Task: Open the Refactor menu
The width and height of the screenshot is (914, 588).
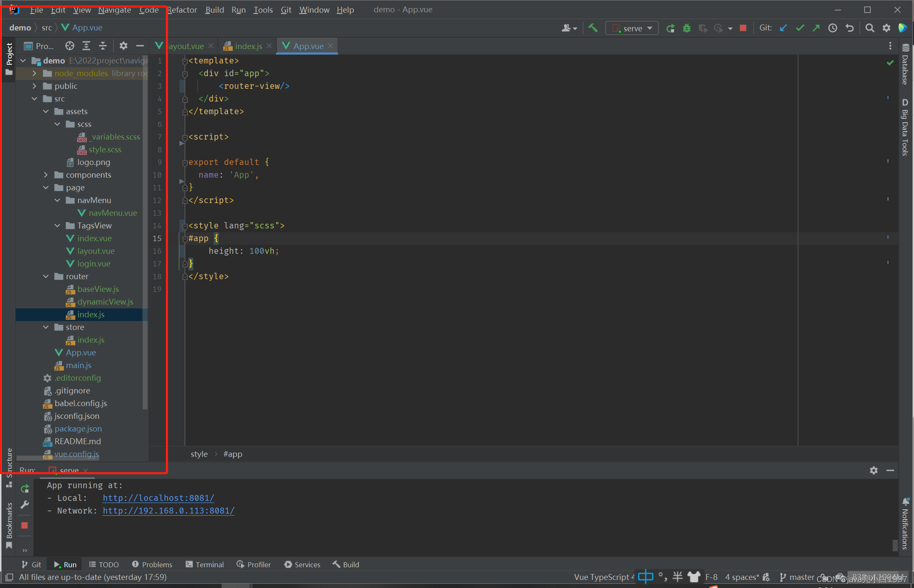Action: click(x=182, y=10)
